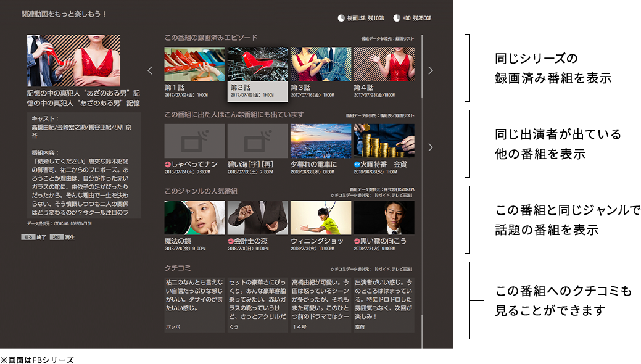Open the 魔法の鏡 program thumbnail
641x364 pixels.
[x=194, y=218]
